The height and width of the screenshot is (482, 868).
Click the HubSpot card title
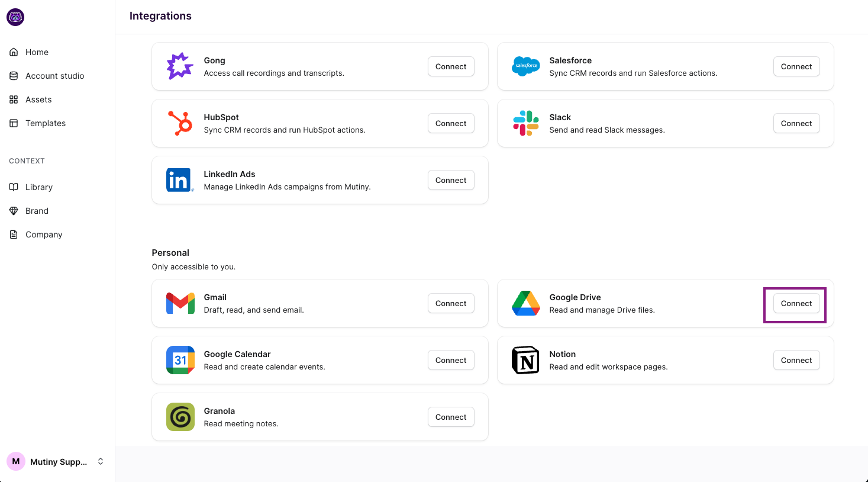tap(221, 117)
